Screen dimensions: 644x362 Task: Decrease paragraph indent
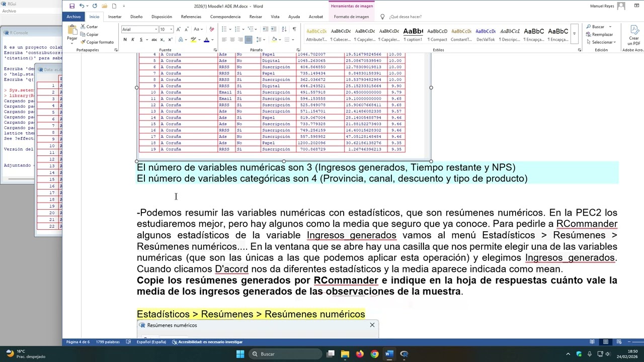(x=265, y=29)
